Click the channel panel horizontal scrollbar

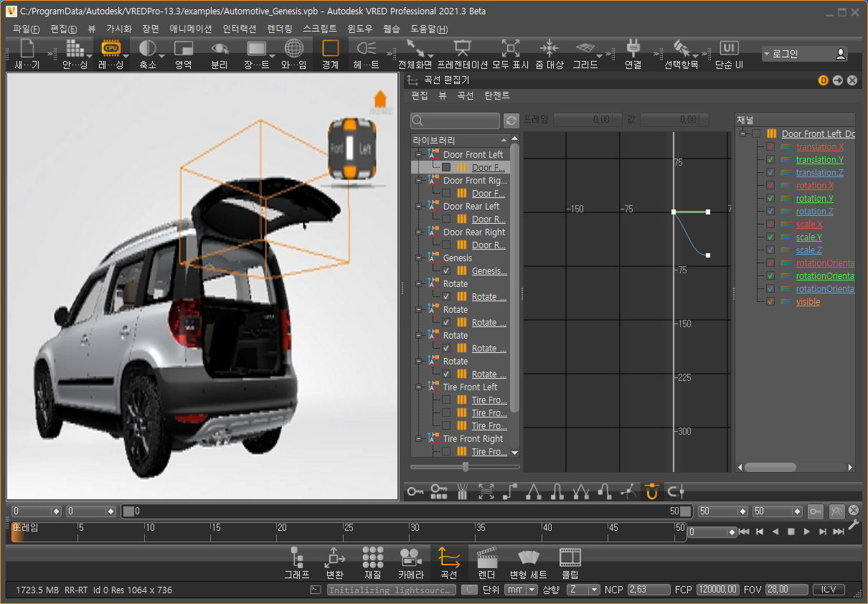point(770,467)
